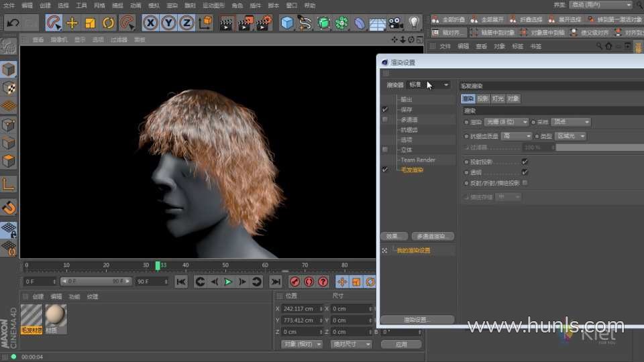This screenshot has width=644, height=362.
Task: Add a Light object
Action: tap(414, 23)
